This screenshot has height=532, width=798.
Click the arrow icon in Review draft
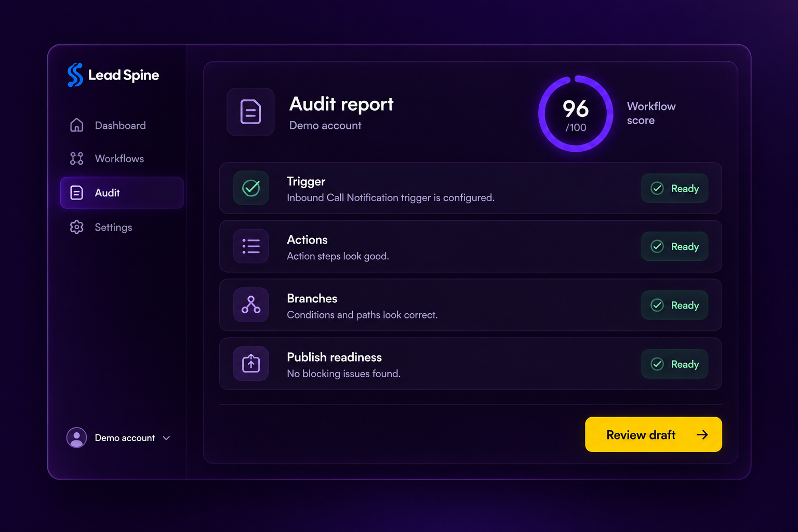[702, 434]
